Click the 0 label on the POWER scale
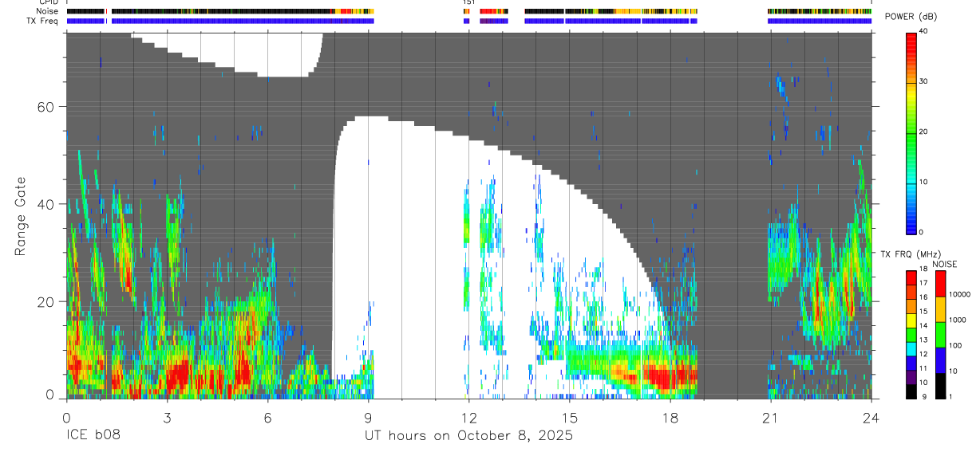This screenshot has height=452, width=980. point(923,232)
